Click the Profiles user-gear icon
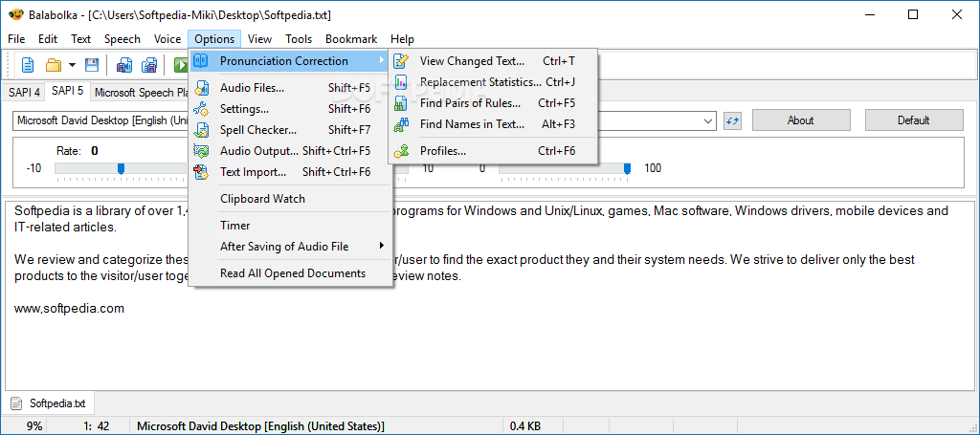980x435 pixels. 401,151
